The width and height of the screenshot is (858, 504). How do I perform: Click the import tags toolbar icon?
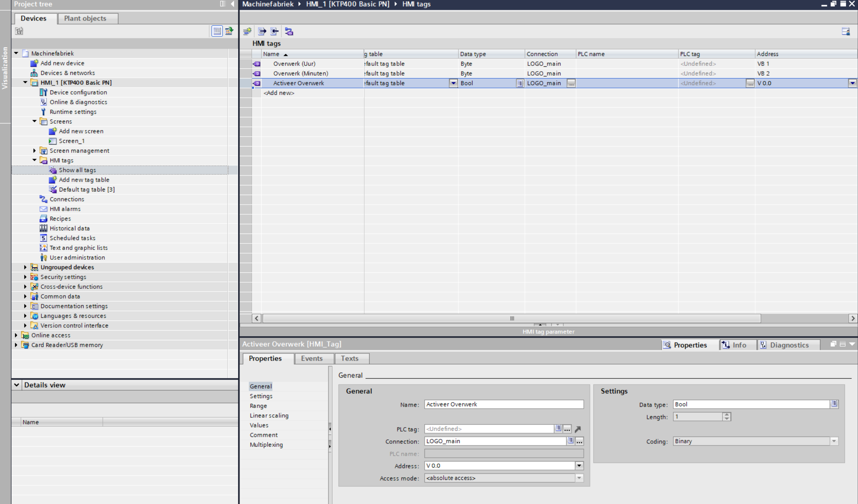[275, 32]
